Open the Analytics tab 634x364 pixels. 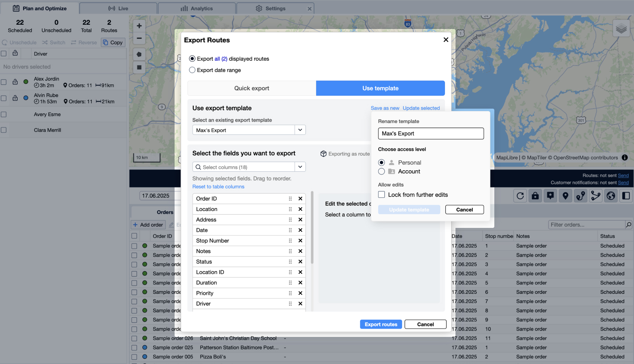coord(197,8)
